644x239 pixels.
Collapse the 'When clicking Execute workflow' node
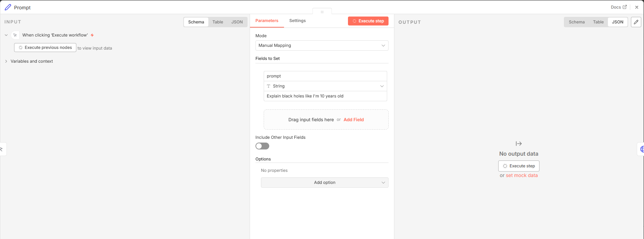click(6, 35)
